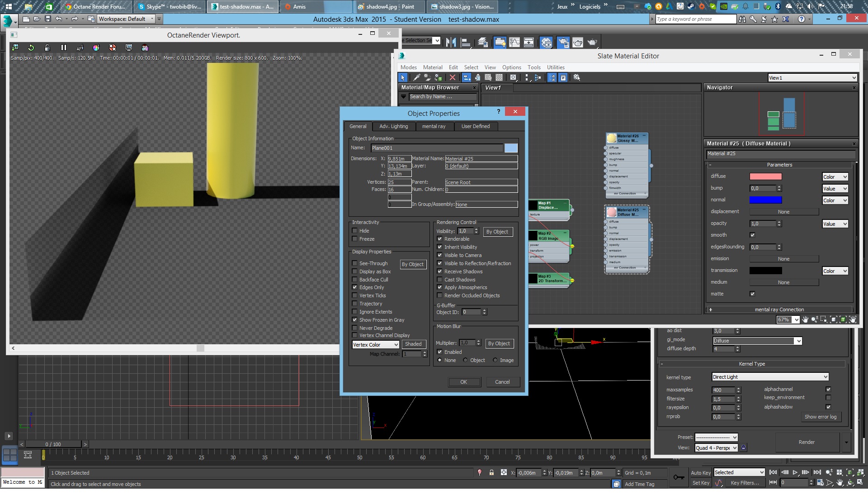
Task: Click the restart render refresh icon
Action: click(31, 48)
